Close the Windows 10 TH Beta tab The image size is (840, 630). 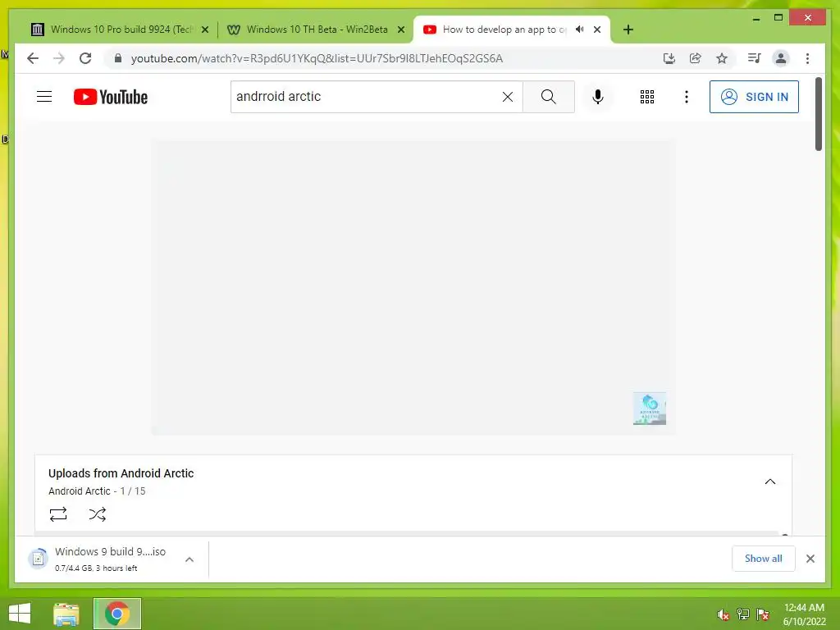coord(400,30)
